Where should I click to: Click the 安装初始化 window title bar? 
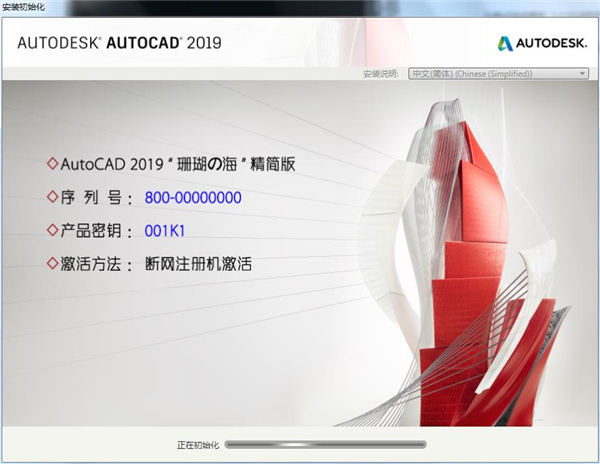click(x=300, y=8)
